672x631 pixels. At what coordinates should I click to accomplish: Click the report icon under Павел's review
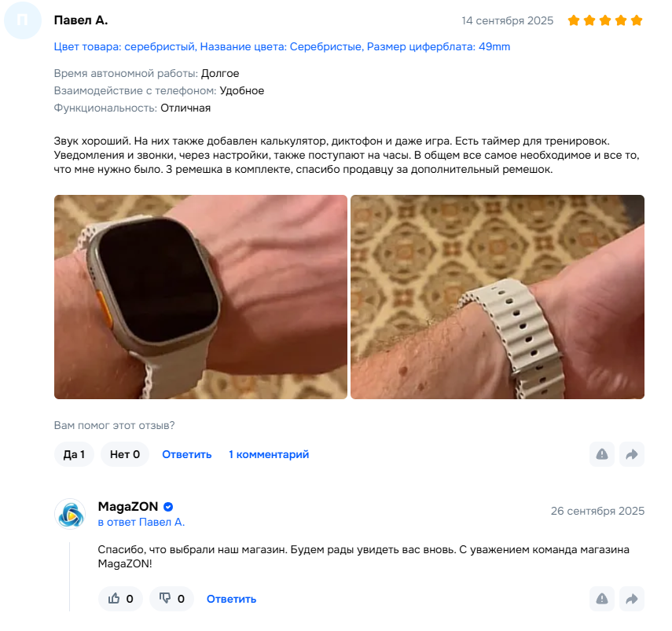602,454
